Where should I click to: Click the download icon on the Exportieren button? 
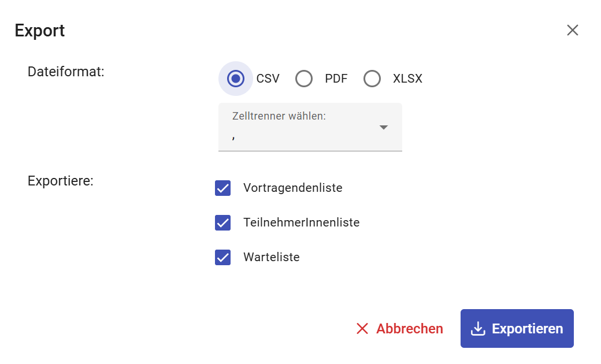click(477, 329)
